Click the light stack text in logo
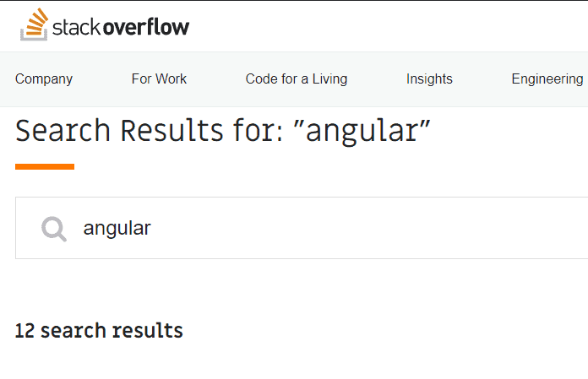The image size is (588, 379). point(77,28)
